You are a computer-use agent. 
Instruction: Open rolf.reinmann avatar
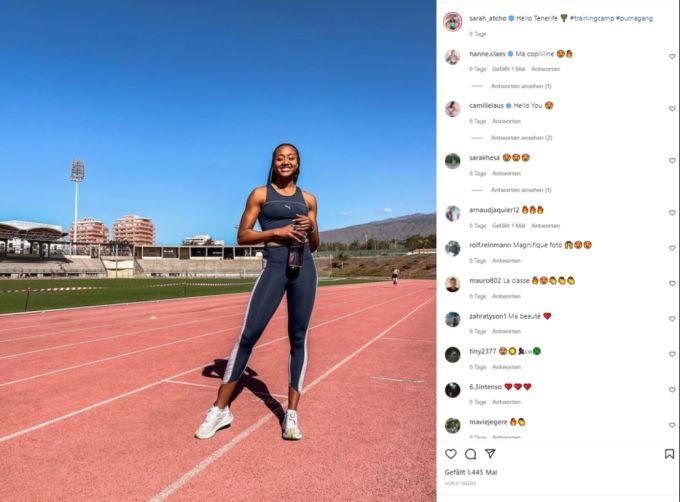452,248
